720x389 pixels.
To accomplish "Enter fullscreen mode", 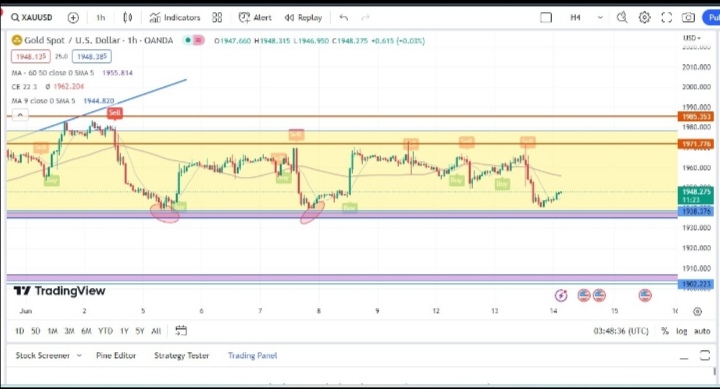I will [666, 17].
